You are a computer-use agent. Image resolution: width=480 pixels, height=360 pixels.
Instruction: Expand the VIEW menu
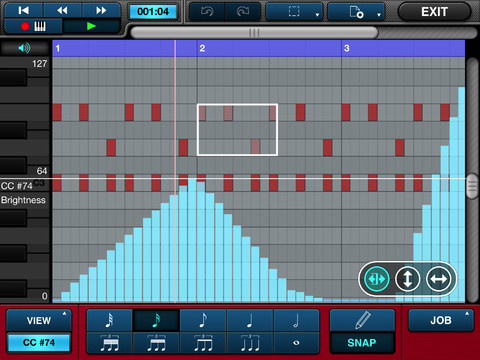(39, 320)
